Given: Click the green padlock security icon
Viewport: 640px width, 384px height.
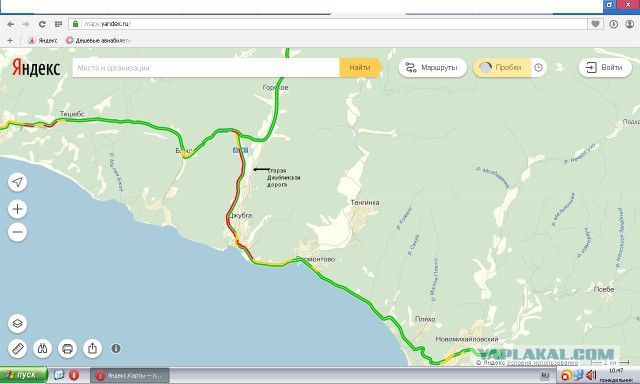Looking at the screenshot, I should coord(76,24).
